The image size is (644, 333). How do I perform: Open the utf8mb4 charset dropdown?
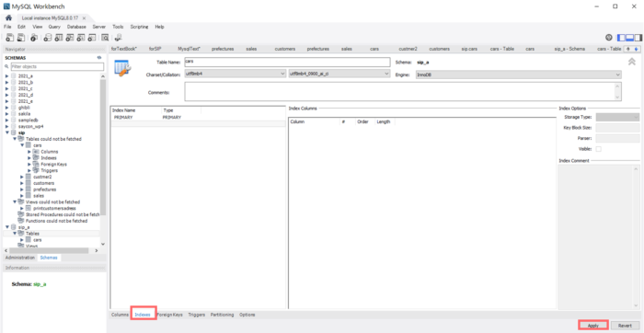[x=236, y=74]
